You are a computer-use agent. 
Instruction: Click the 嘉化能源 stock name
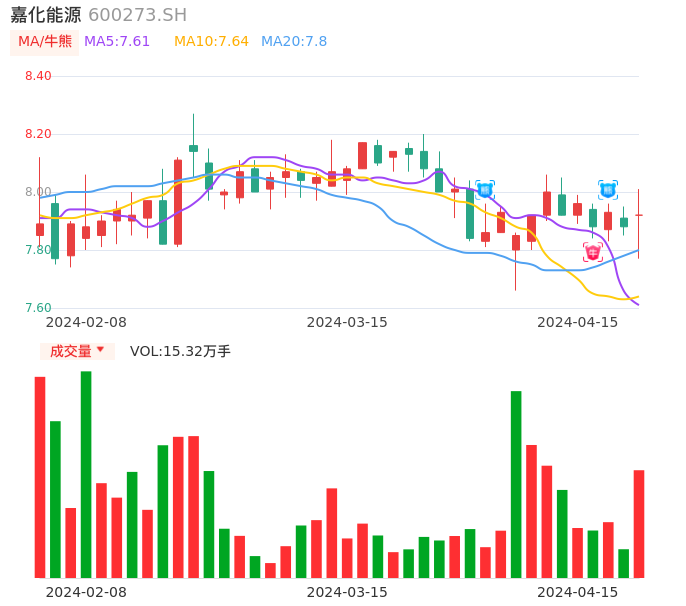pos(45,14)
